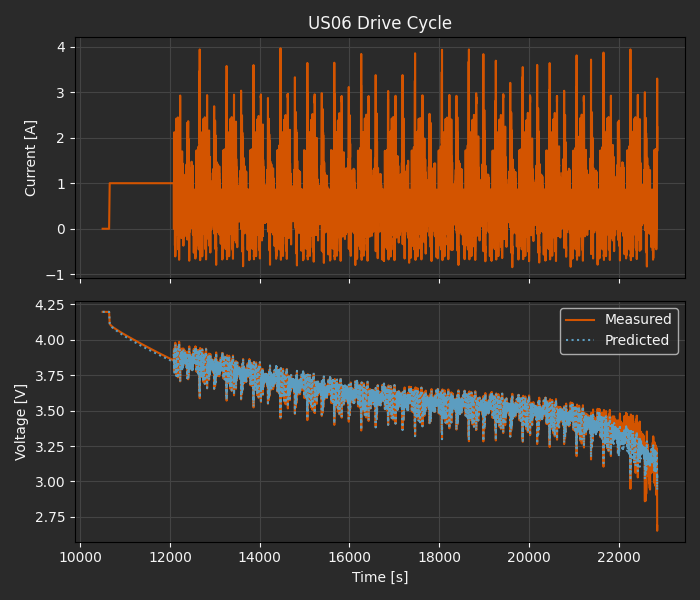Select the 'Measured' legend text

point(638,320)
